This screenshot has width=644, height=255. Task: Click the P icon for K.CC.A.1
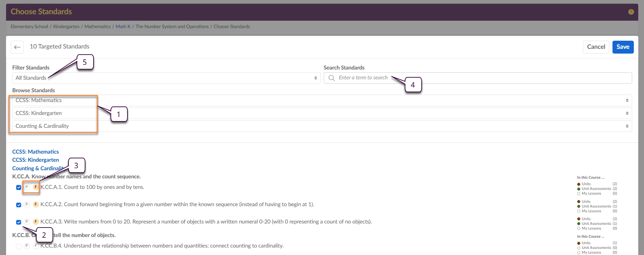click(27, 187)
